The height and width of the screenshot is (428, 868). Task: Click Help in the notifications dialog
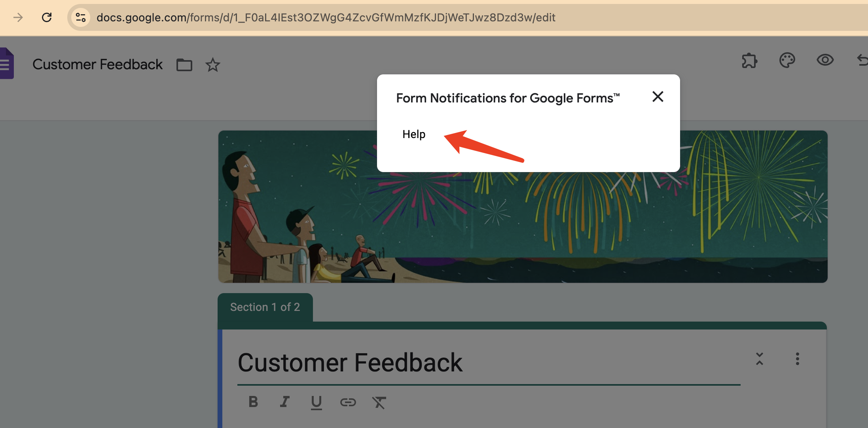point(414,134)
